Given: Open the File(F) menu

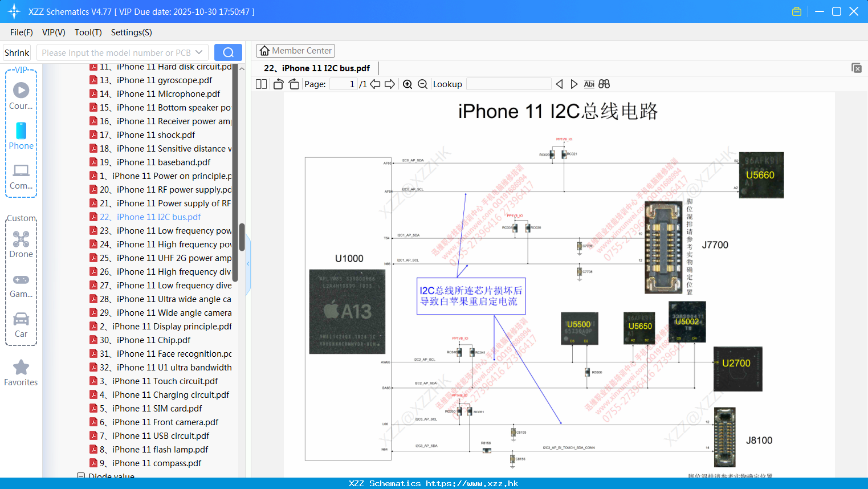Looking at the screenshot, I should coord(22,32).
